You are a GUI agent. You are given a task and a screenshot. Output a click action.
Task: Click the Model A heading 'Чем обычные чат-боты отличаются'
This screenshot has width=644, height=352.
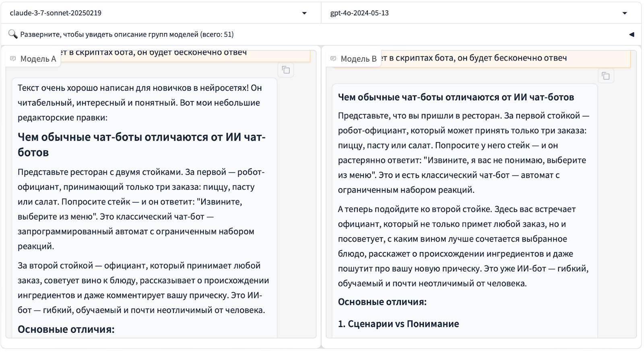tap(141, 145)
